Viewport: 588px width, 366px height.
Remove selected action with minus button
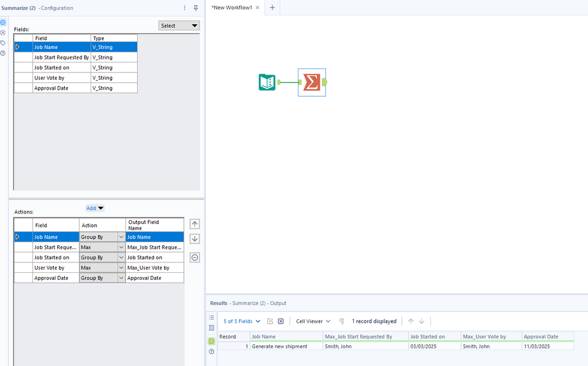pyautogui.click(x=195, y=258)
